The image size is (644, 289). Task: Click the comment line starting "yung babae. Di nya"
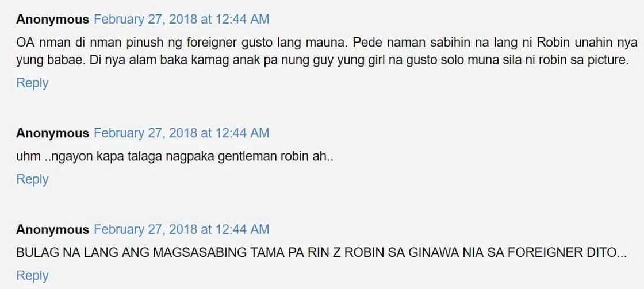(x=323, y=61)
